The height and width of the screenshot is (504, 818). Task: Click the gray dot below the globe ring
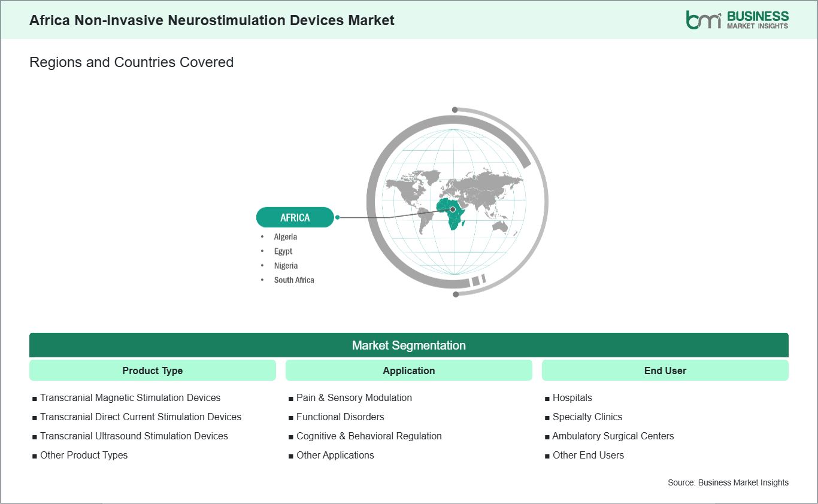pos(456,294)
